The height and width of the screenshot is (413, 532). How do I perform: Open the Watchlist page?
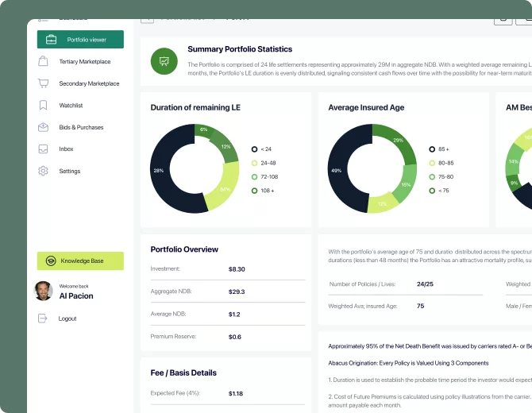tap(71, 106)
